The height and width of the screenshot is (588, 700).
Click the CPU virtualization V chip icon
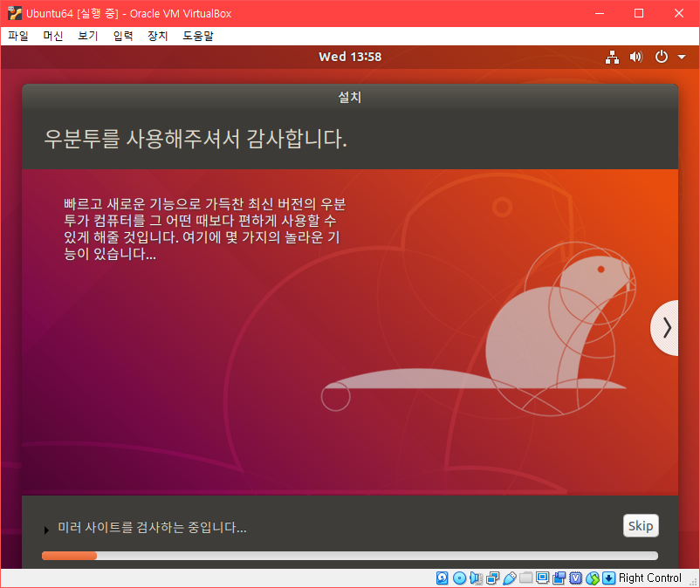[x=576, y=578]
